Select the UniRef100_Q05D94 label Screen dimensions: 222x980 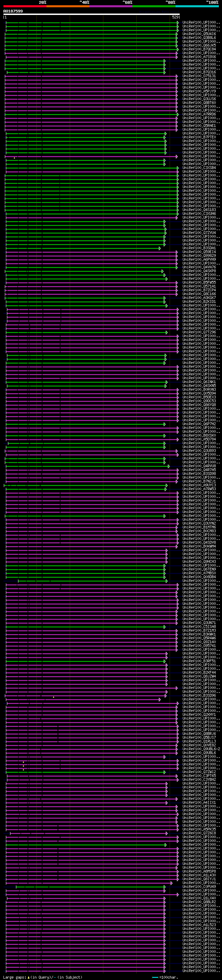pos(199,394)
